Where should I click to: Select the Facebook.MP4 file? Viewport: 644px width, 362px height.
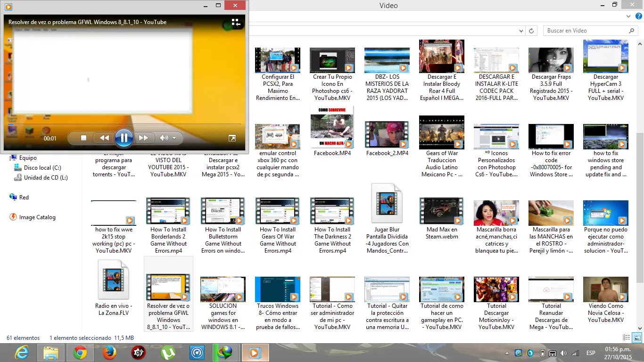pos(332,131)
